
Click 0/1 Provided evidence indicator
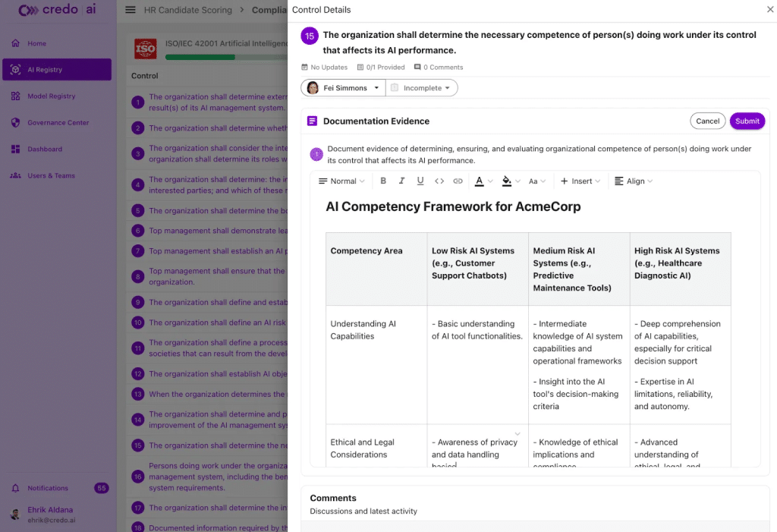[x=381, y=68]
